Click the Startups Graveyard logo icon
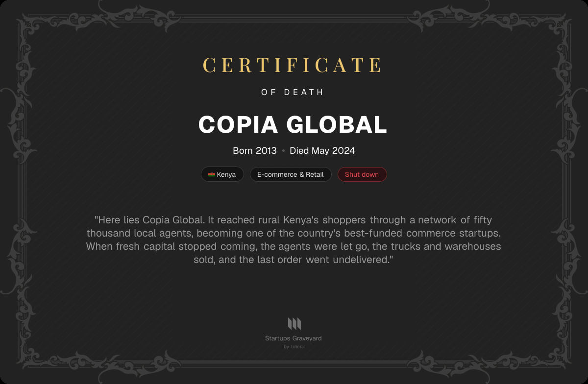Screen dimensions: 588x384 click(294, 324)
